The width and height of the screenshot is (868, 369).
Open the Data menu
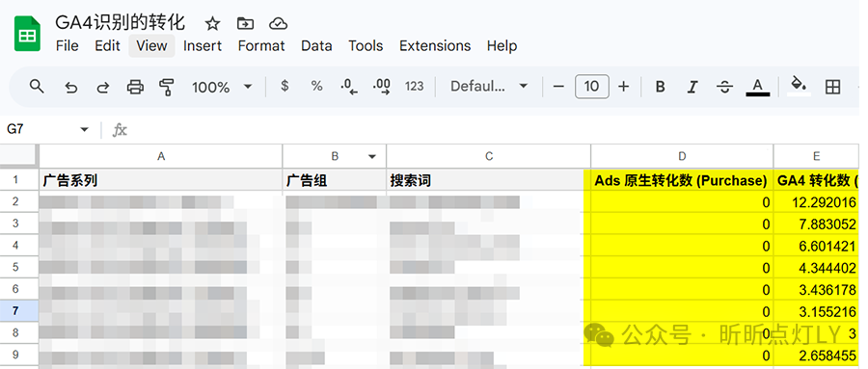click(x=316, y=45)
